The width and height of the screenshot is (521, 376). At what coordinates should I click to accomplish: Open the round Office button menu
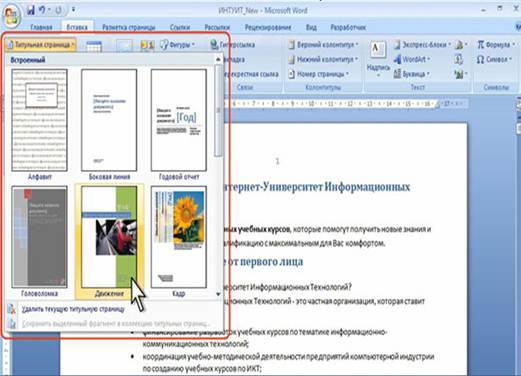[x=11, y=15]
